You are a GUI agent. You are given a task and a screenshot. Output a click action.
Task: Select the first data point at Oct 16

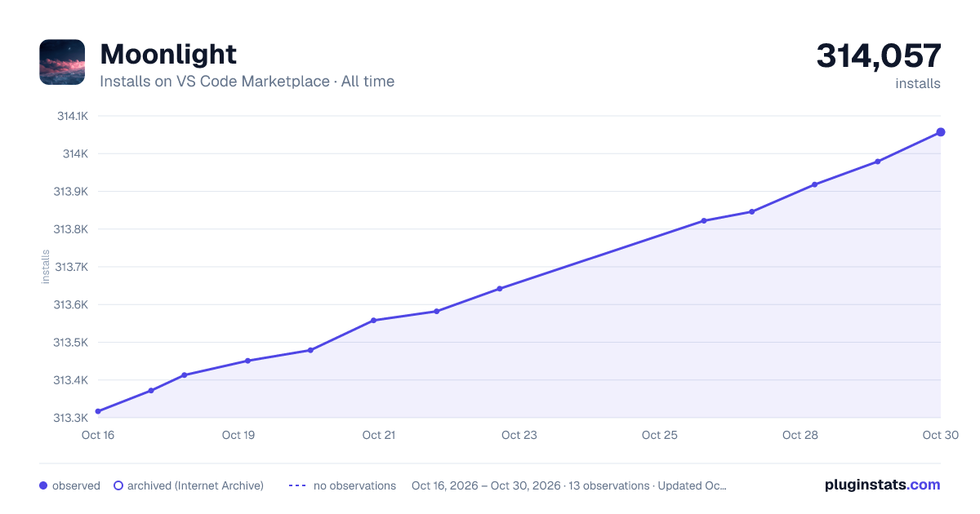[98, 411]
